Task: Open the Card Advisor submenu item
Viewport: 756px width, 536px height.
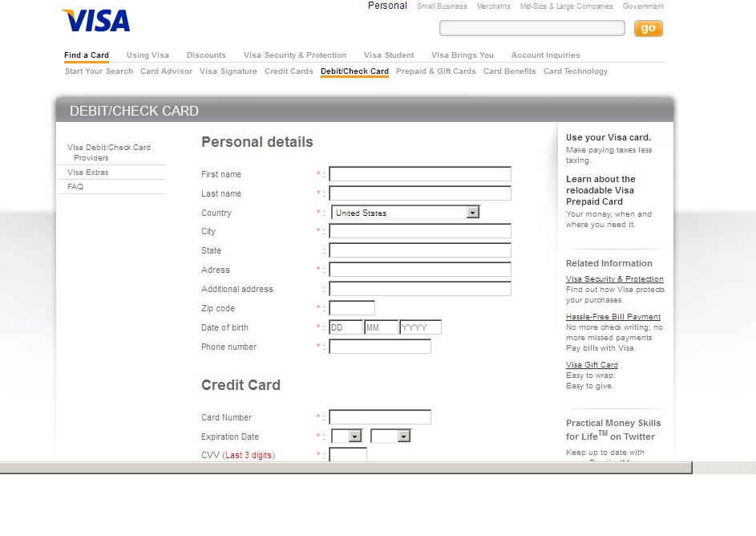Action: click(166, 71)
